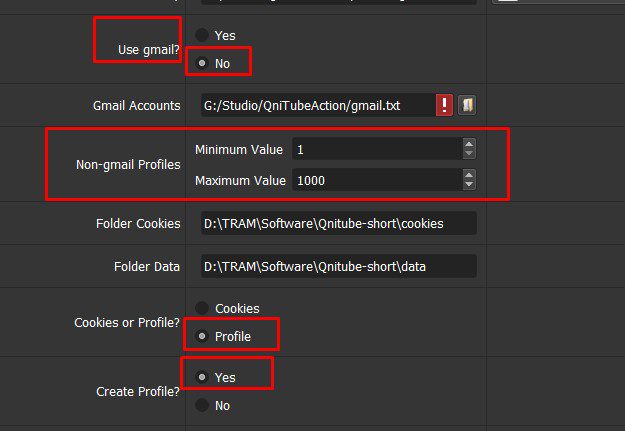The width and height of the screenshot is (625, 431).
Task: Select No for Create Profile
Action: 202,405
